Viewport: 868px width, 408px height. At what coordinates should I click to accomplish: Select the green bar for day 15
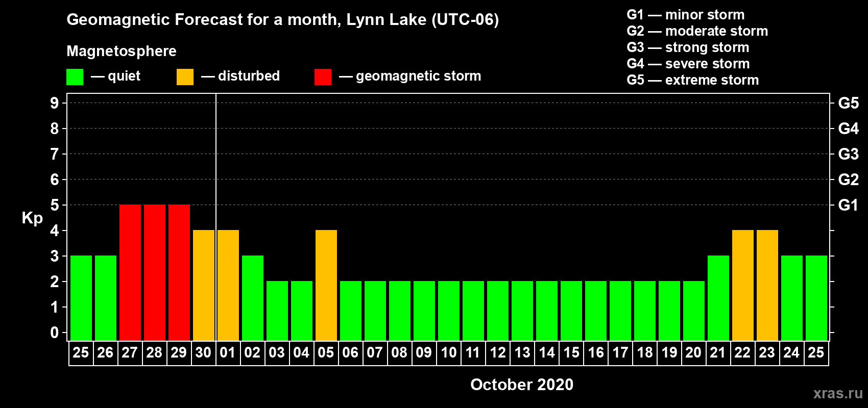tap(571, 311)
